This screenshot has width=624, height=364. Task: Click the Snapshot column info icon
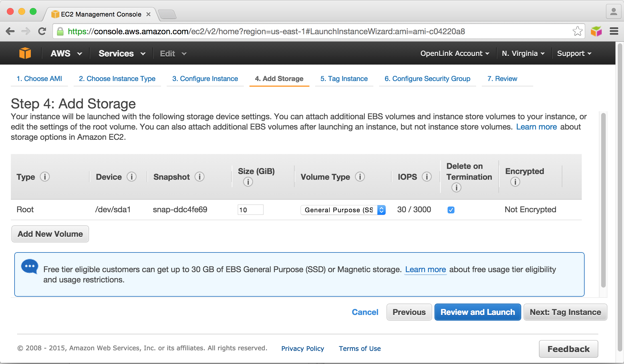tap(200, 177)
